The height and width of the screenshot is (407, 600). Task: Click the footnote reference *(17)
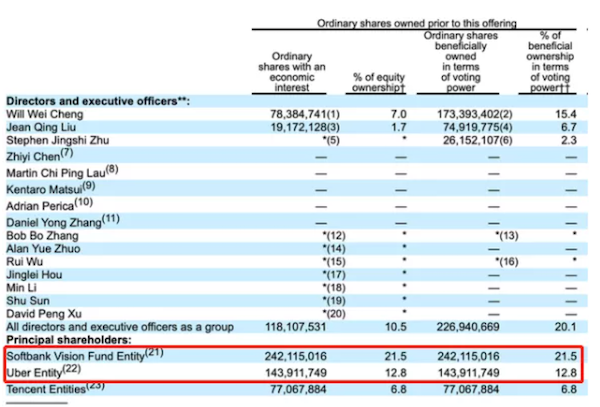tap(334, 275)
